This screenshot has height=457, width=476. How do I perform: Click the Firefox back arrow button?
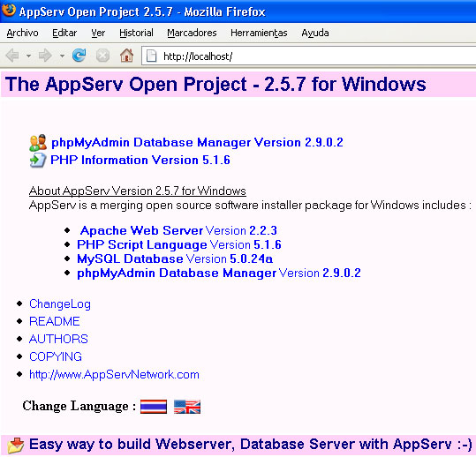point(12,56)
